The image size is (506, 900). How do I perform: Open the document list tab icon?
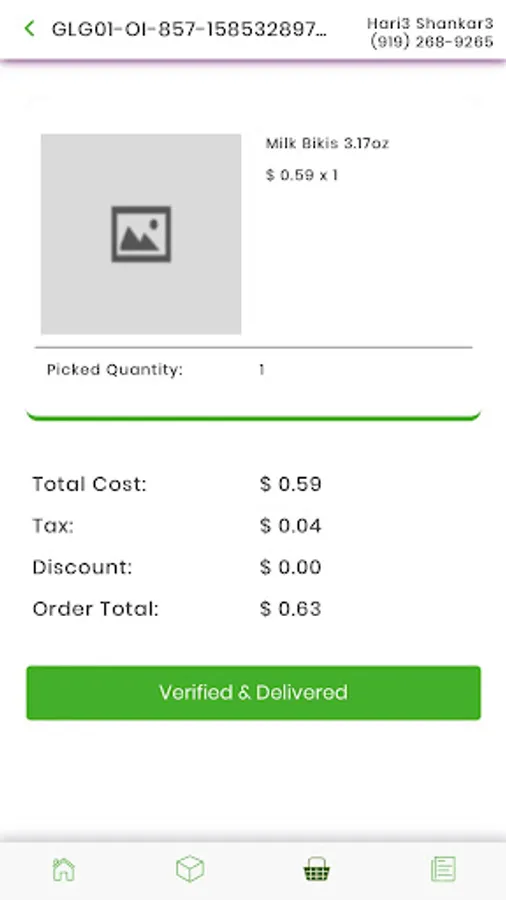click(x=443, y=869)
